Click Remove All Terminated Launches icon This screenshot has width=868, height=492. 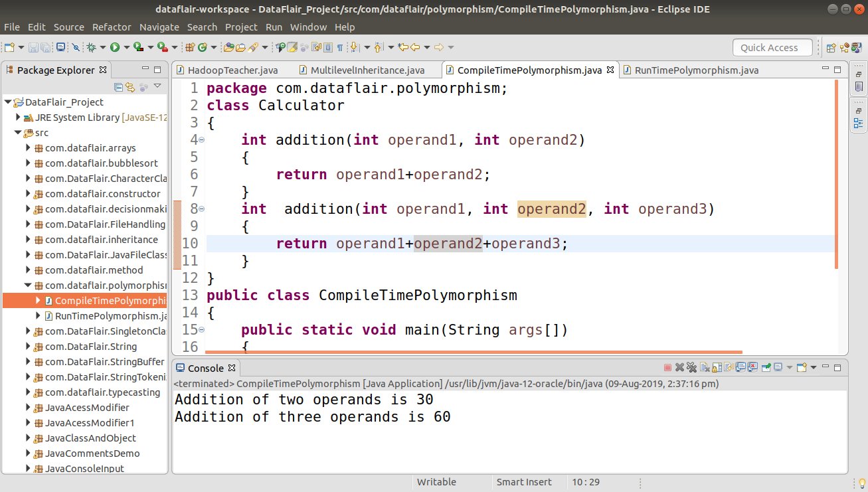692,367
